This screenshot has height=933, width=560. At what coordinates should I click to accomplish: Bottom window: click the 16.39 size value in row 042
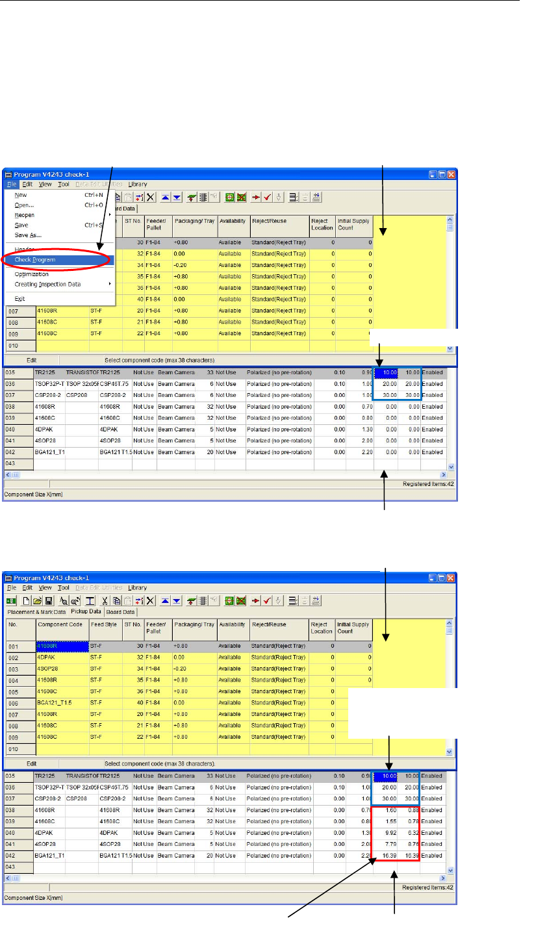386,856
